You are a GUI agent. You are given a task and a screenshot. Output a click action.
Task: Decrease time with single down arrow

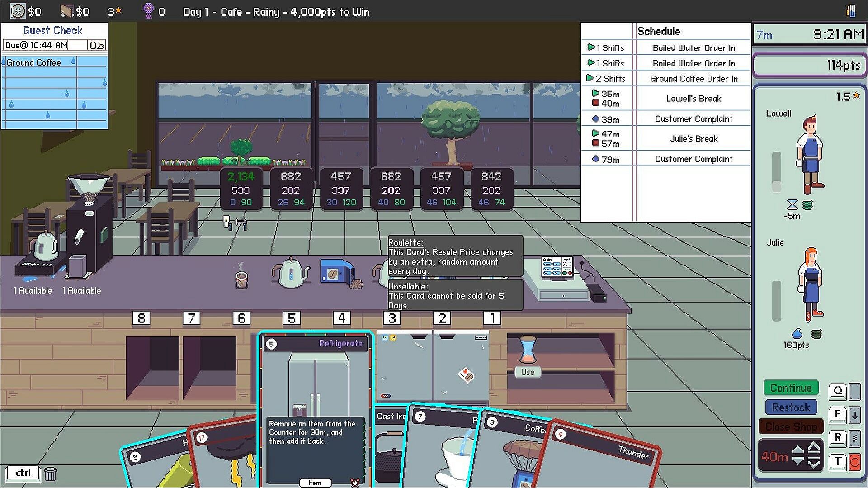coord(798,461)
